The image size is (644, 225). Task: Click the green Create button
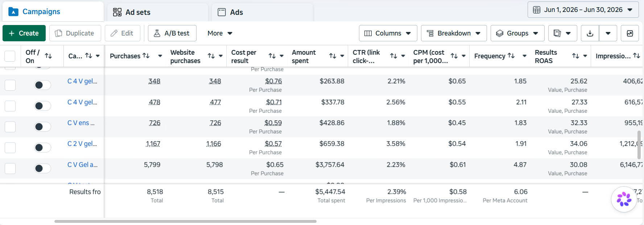(24, 33)
